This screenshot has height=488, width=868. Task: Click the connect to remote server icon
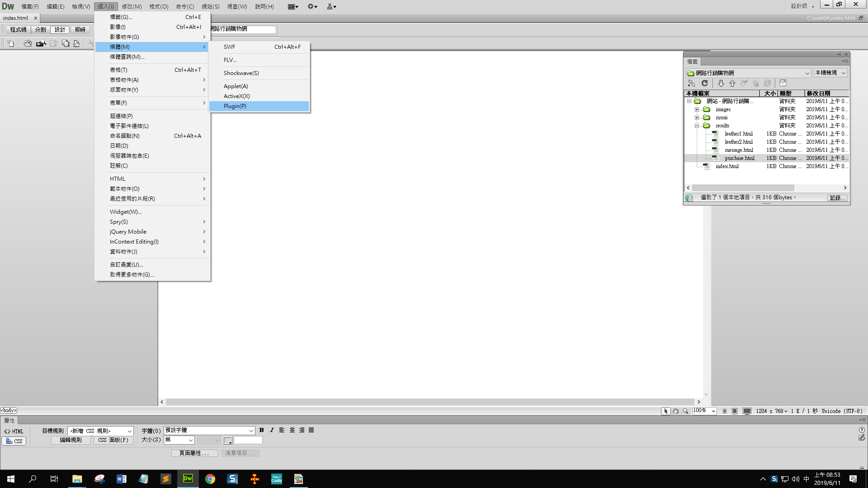coord(691,83)
